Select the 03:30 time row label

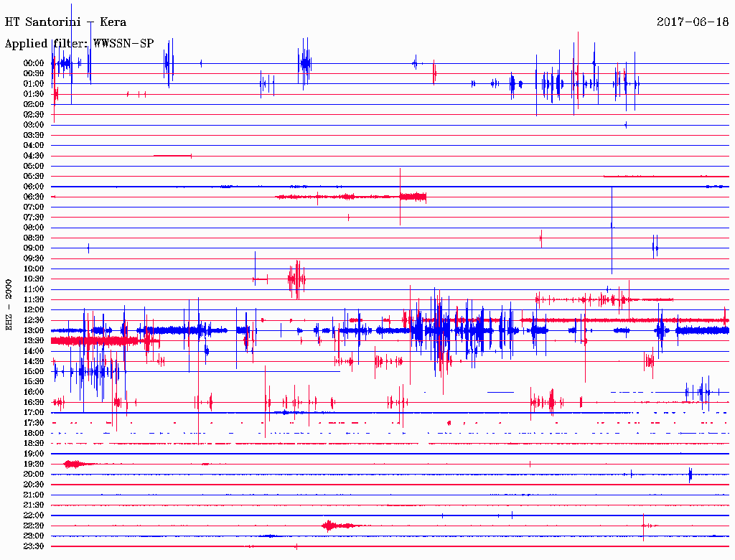click(34, 135)
